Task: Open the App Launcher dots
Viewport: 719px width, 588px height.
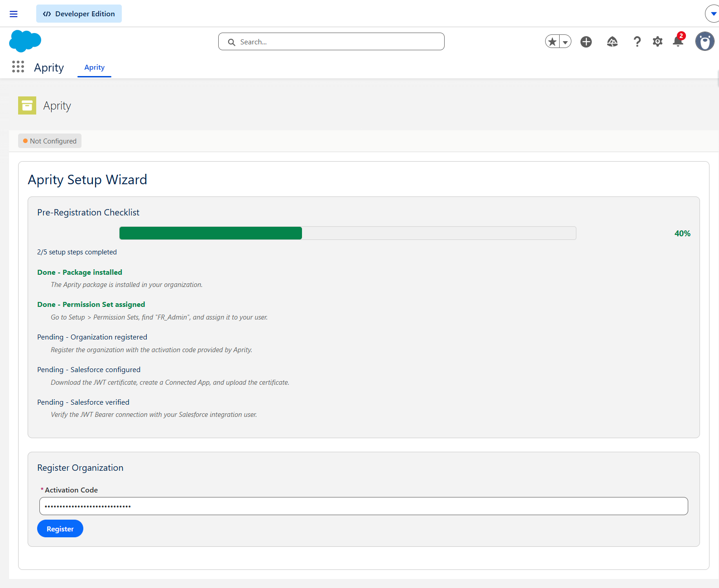Action: coord(18,67)
